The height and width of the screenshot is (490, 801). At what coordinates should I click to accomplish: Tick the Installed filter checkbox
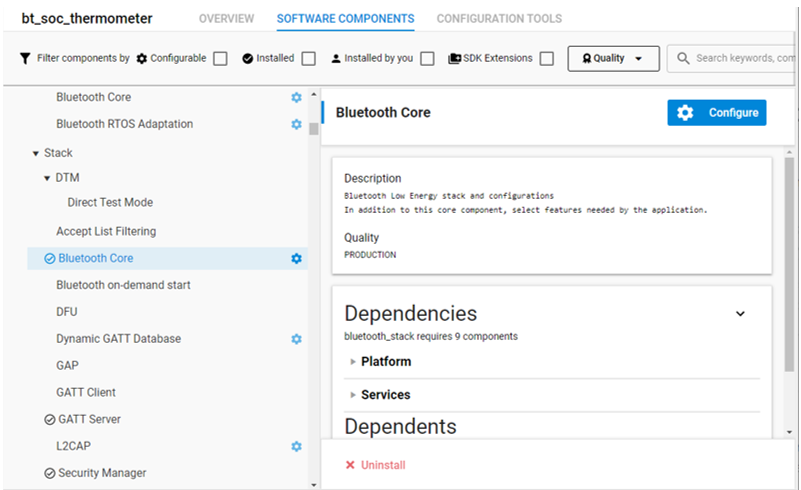pyautogui.click(x=309, y=59)
